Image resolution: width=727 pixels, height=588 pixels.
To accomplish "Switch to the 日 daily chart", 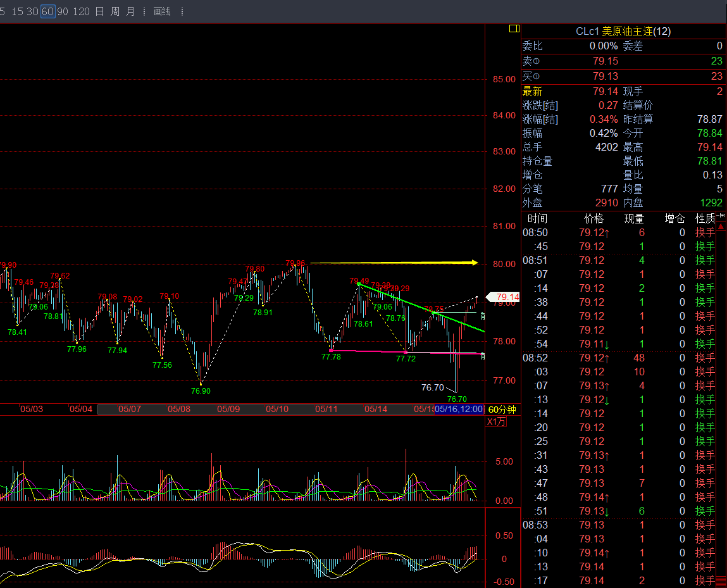I will coord(99,11).
